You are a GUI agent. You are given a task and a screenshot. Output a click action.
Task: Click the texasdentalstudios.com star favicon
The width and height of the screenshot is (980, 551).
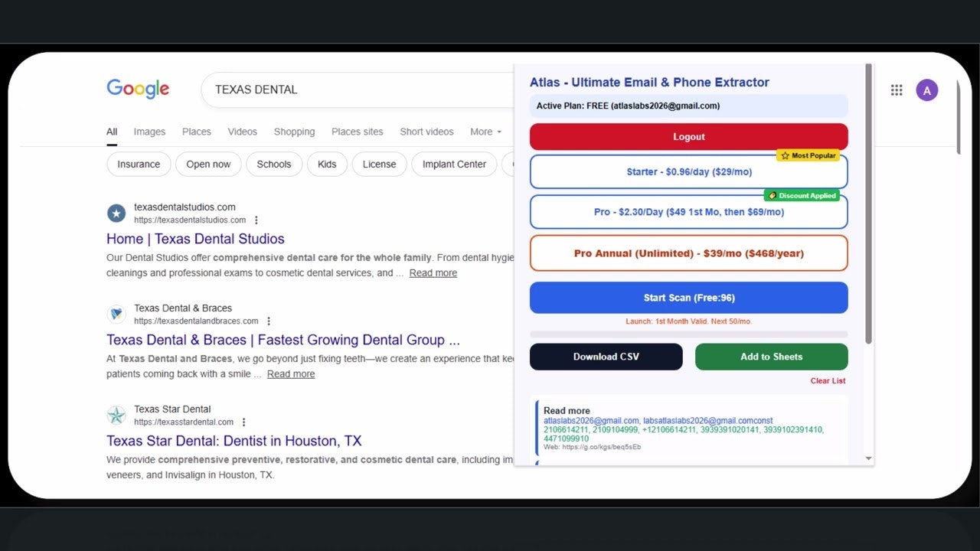pyautogui.click(x=116, y=213)
